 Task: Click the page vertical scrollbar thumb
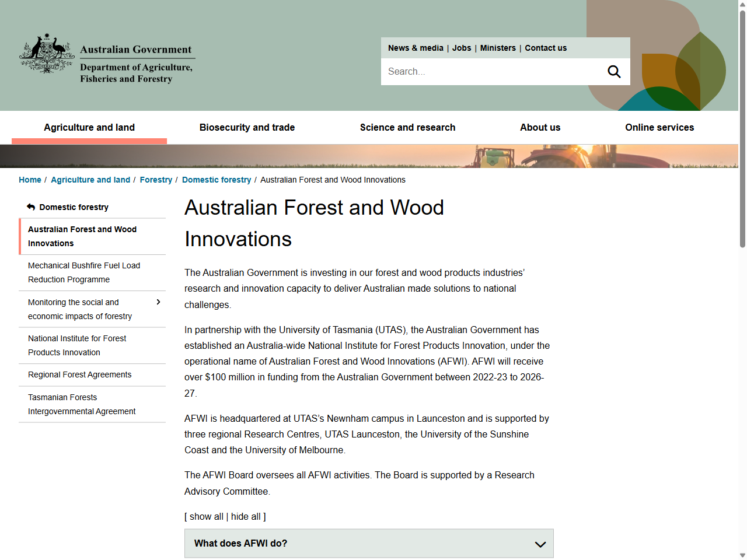click(x=742, y=128)
